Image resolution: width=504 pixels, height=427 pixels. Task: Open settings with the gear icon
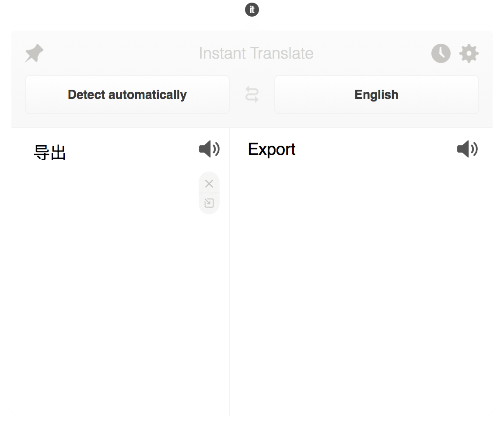click(469, 53)
